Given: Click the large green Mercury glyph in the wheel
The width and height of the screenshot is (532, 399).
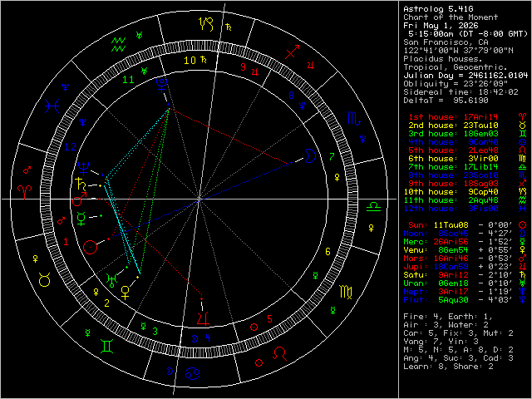Looking at the screenshot, I should [81, 218].
